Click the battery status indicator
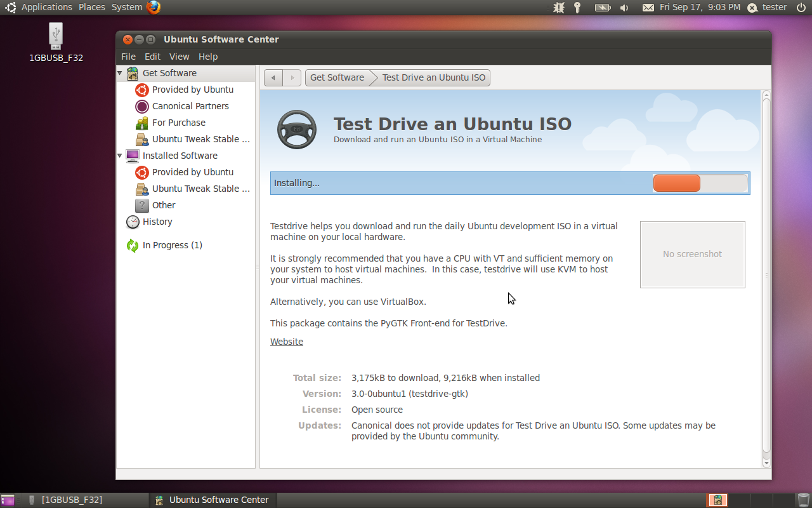 click(x=602, y=8)
